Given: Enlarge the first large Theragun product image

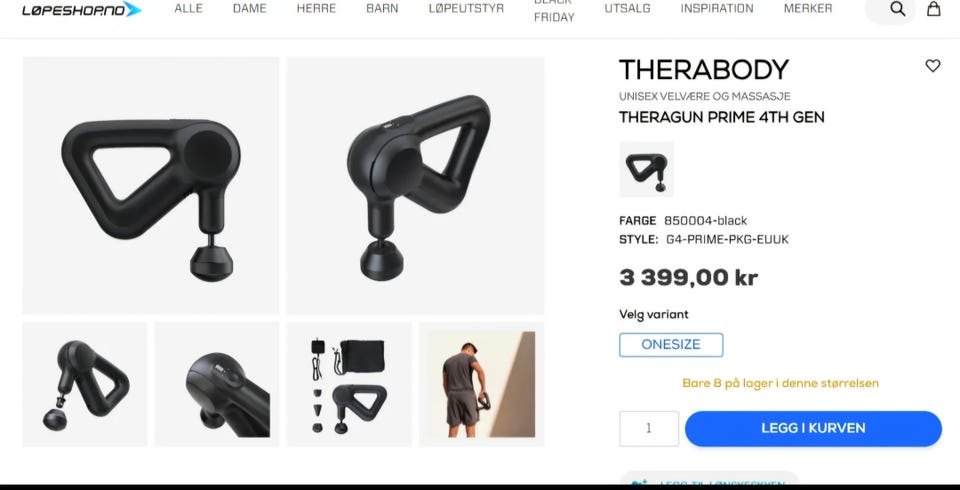Looking at the screenshot, I should coord(151,185).
